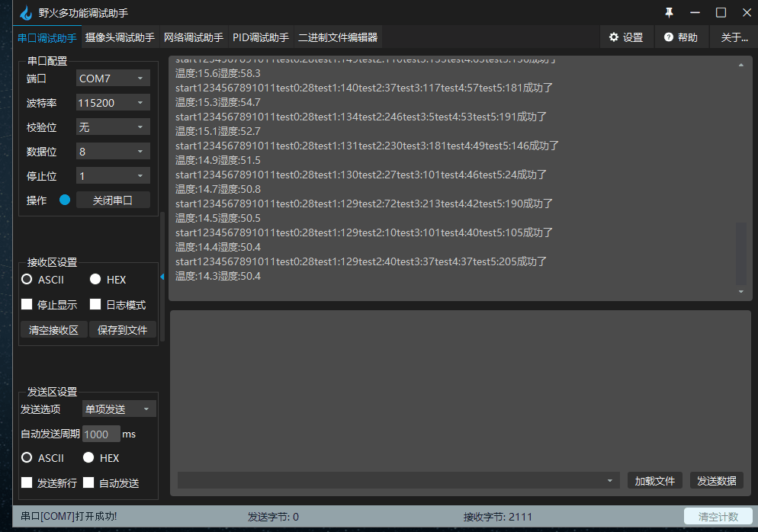Click the 清空接收区 button

pyautogui.click(x=53, y=330)
